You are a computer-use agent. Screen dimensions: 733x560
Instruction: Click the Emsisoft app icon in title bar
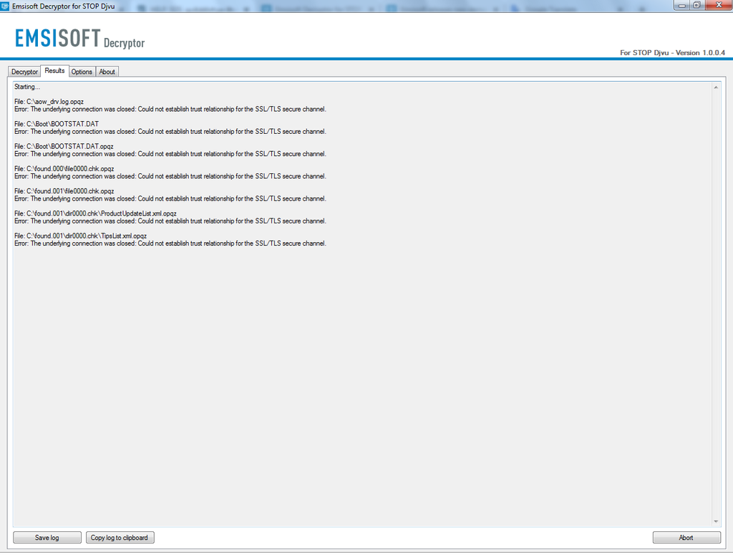(5, 6)
